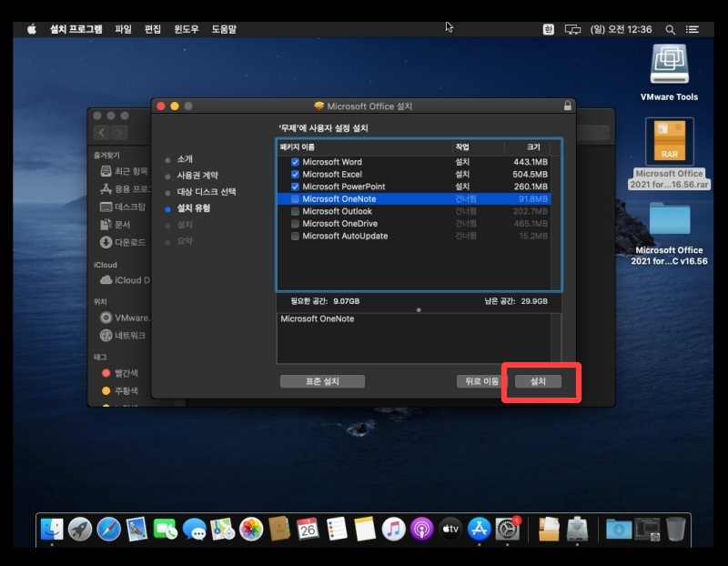Open FaceTime from the Dock
The width and height of the screenshot is (728, 566).
[x=166, y=529]
